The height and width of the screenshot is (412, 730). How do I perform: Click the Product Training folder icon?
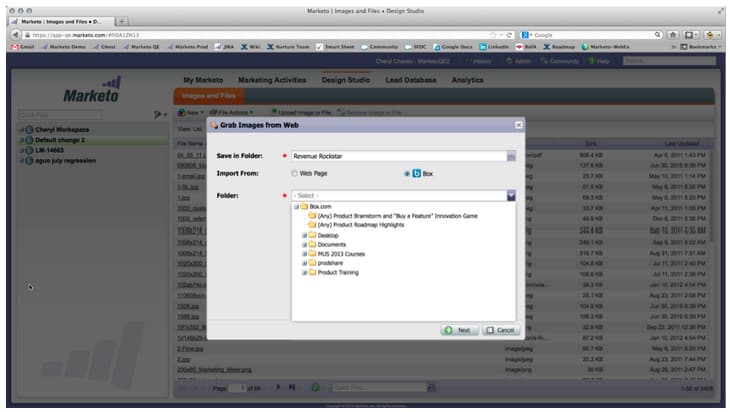coord(312,272)
